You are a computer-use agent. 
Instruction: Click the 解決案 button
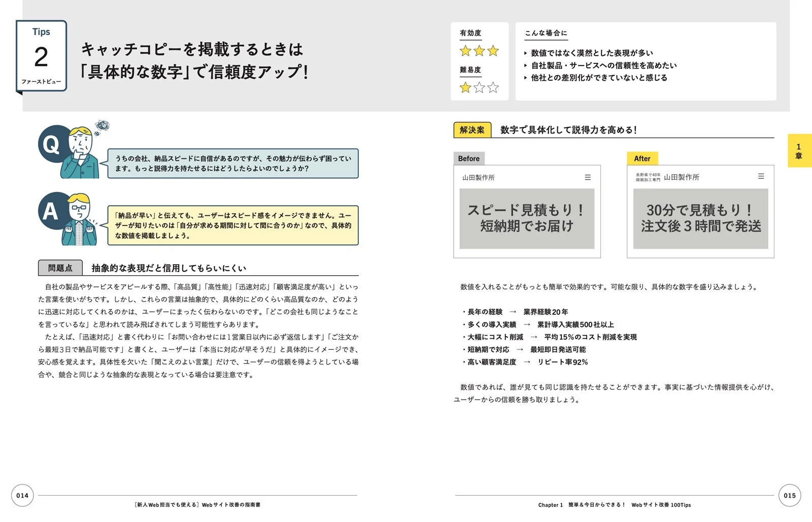(x=472, y=129)
